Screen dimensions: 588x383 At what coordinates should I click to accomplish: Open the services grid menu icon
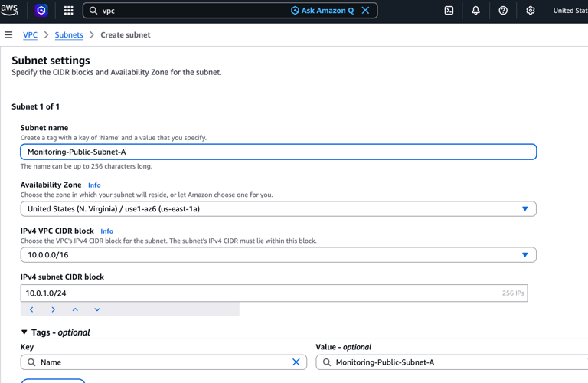tap(68, 11)
